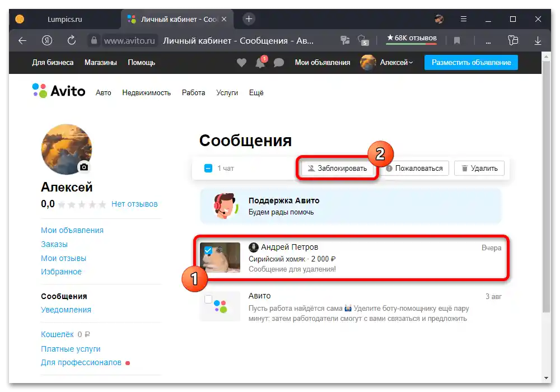
Task: Click the www.avito.ru address field
Action: click(x=129, y=41)
